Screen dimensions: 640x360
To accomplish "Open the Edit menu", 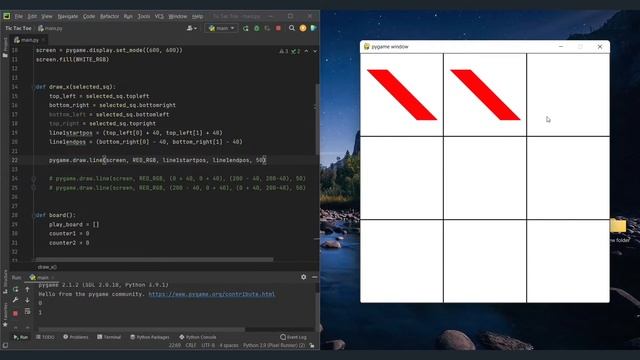I will pos(32,16).
